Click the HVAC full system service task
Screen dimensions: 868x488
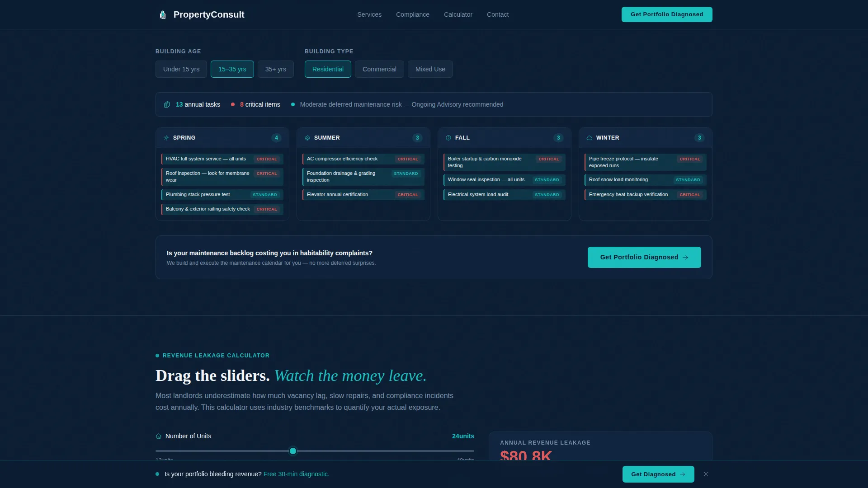point(222,159)
